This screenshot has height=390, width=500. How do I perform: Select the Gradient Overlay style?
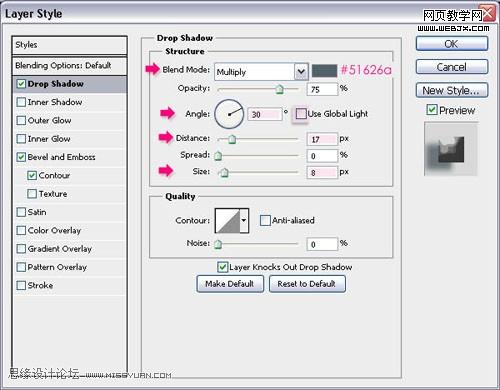pos(60,249)
